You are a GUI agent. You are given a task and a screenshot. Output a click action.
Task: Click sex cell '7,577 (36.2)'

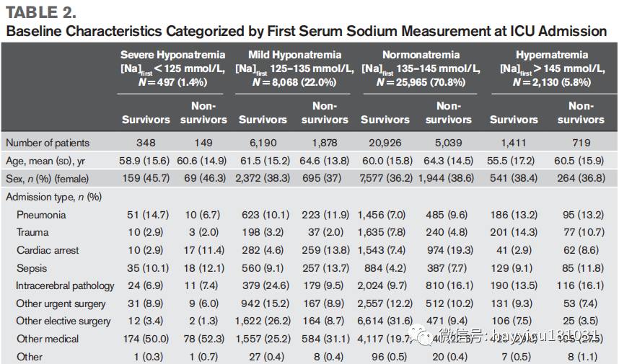coord(386,179)
